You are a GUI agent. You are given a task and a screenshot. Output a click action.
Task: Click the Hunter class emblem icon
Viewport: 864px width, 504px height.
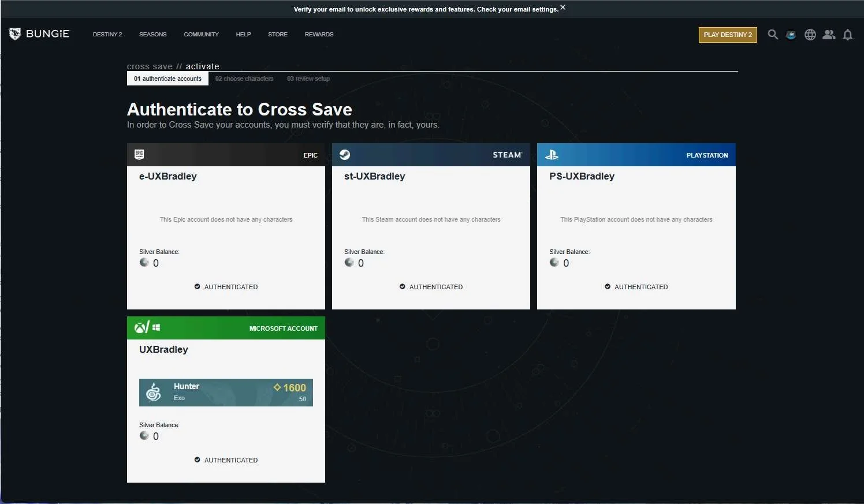pos(153,393)
